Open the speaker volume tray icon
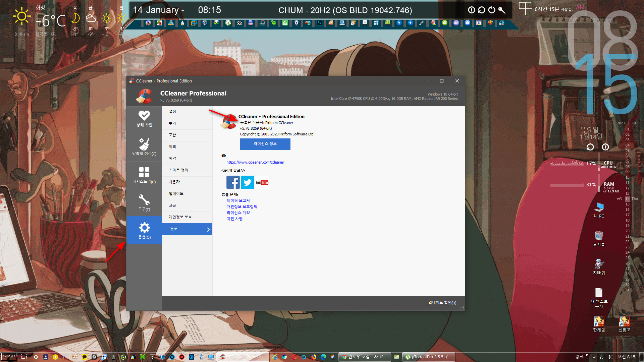The image size is (644, 362). 610,357
